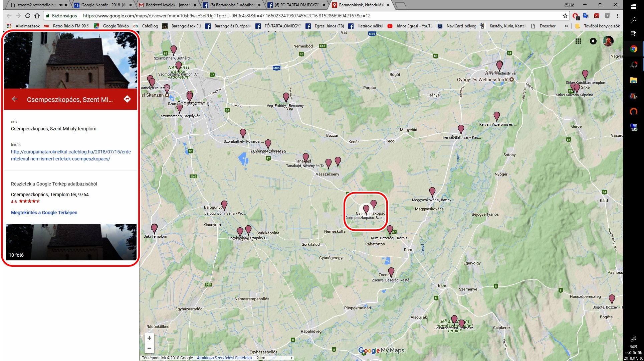Open Chrome menu three dots

617,16
